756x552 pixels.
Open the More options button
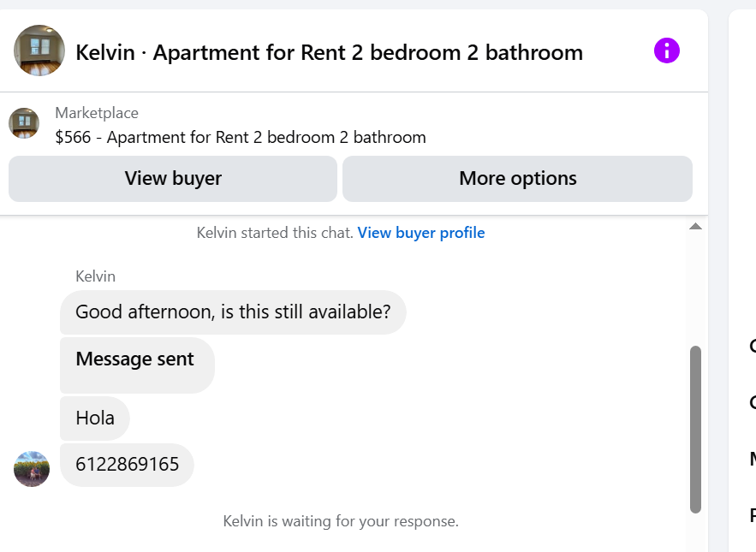pos(517,179)
